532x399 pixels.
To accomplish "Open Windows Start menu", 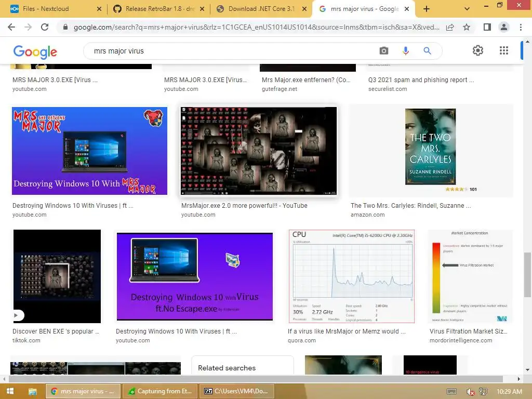I will click(x=10, y=391).
